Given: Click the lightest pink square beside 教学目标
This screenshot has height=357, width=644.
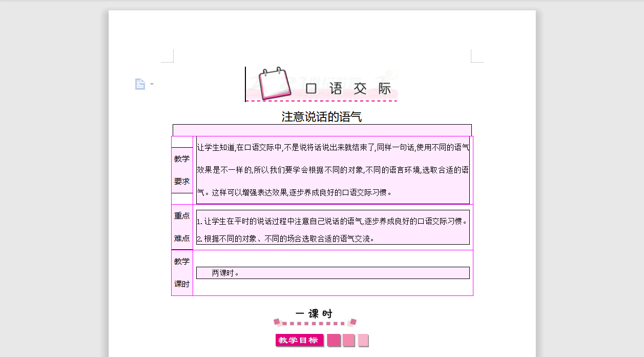Looking at the screenshot, I should [363, 340].
